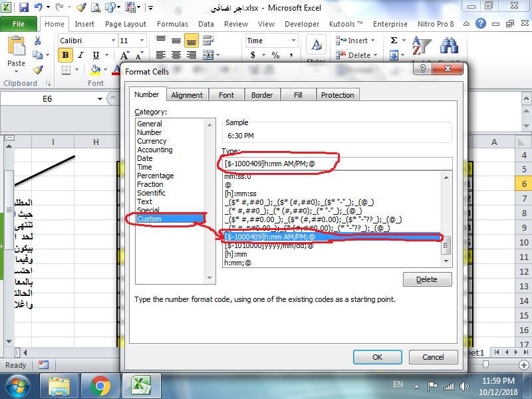The width and height of the screenshot is (532, 399).
Task: Decrease font size with Shrink Font icon
Action: [x=140, y=55]
